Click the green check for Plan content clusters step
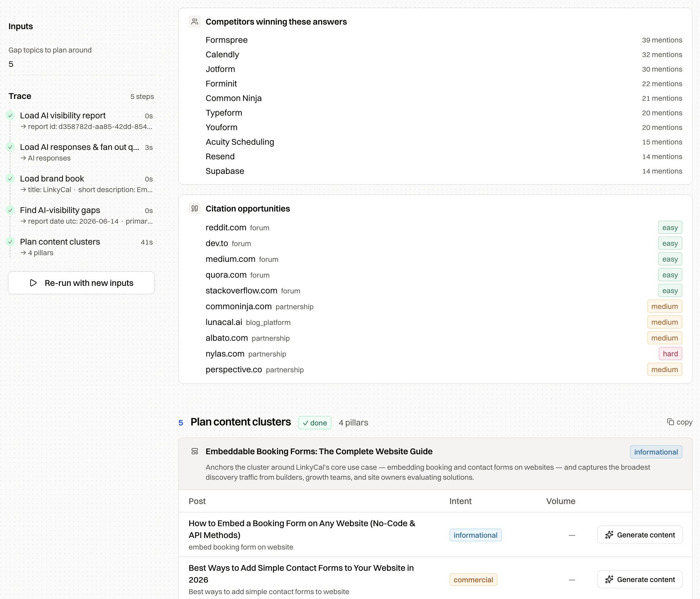 point(11,242)
